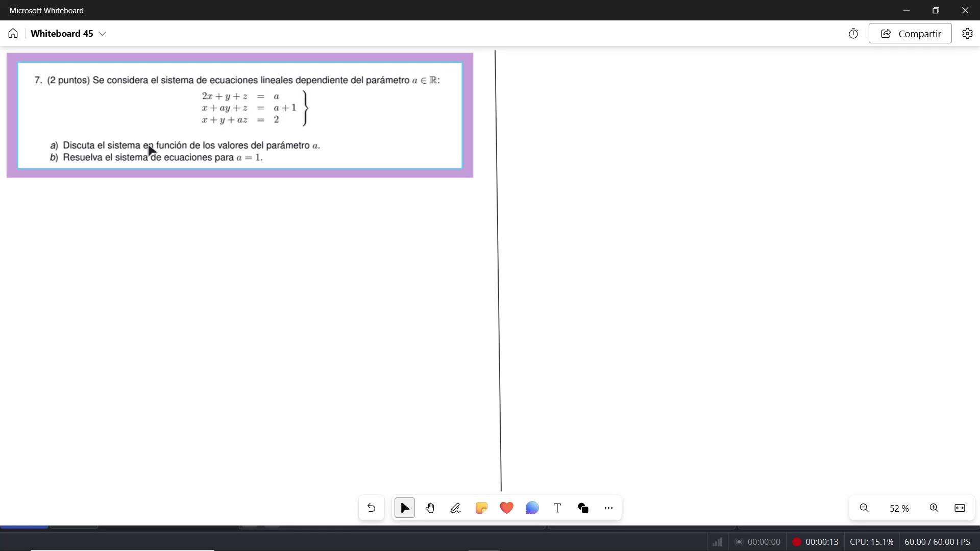
Task: Select the Text tool
Action: tap(557, 508)
